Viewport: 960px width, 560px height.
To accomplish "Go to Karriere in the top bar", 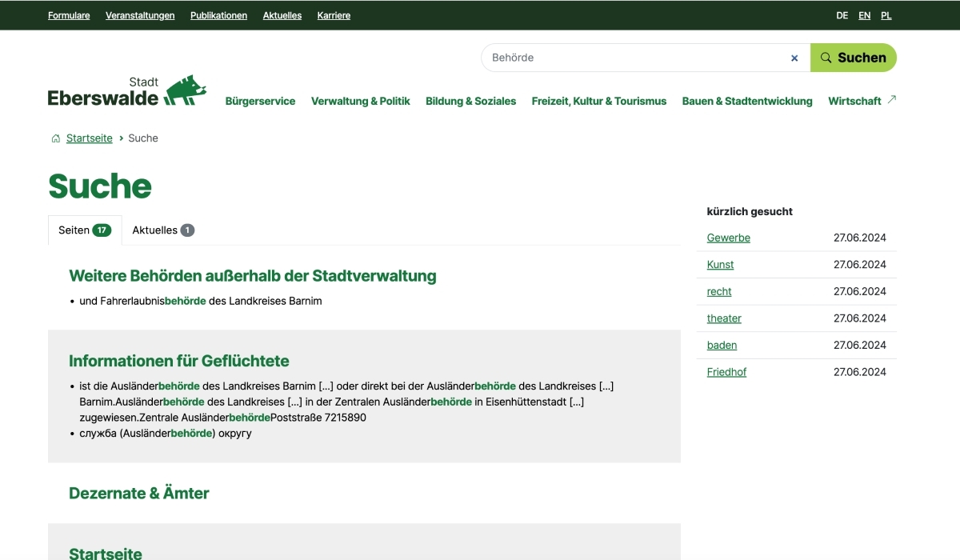I will coord(334,15).
